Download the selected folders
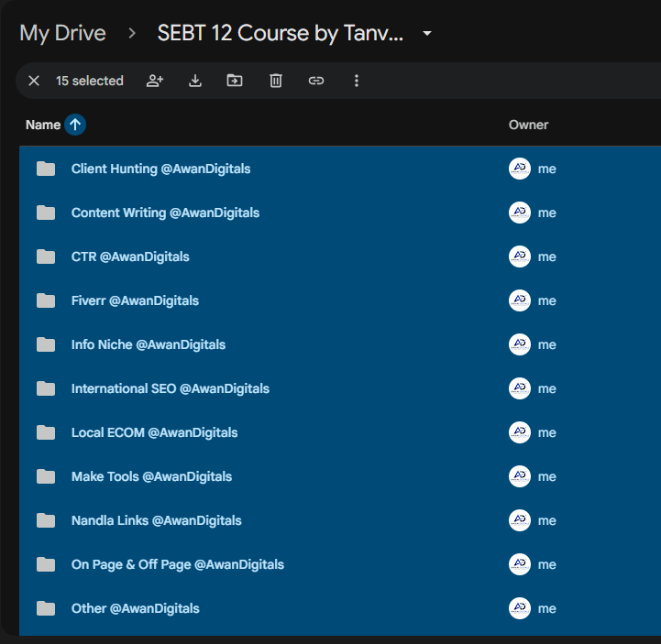This screenshot has height=644, width=661. [x=194, y=81]
